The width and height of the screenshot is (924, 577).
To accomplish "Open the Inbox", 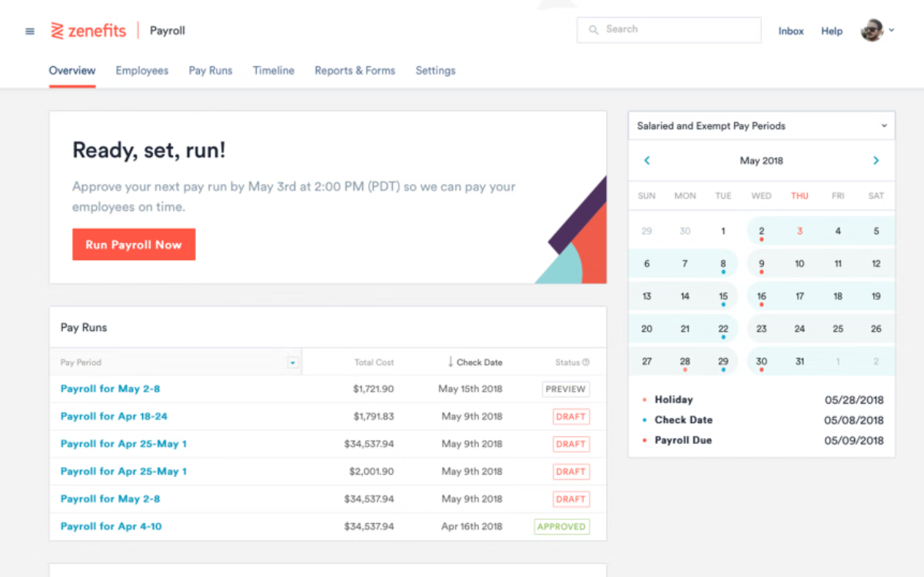I will click(791, 31).
